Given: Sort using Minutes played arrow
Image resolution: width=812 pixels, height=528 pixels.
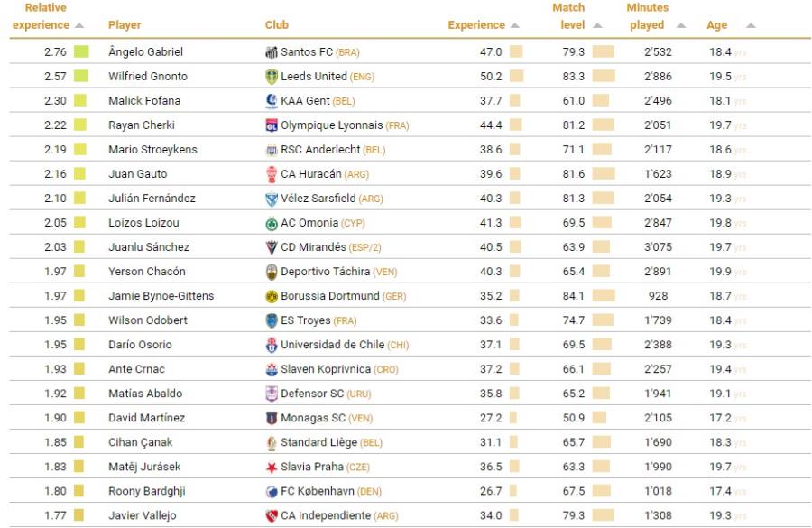Looking at the screenshot, I should click(680, 25).
